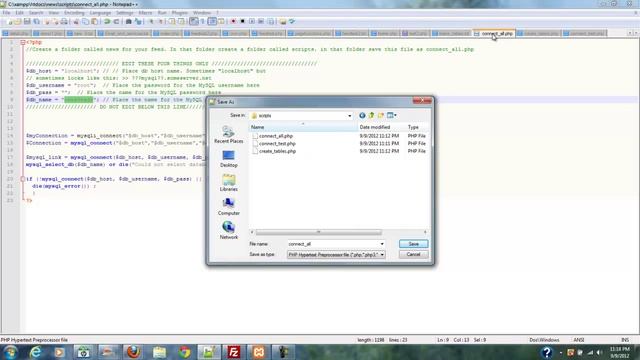Open the Edit menu in Notepad++

(x=19, y=13)
